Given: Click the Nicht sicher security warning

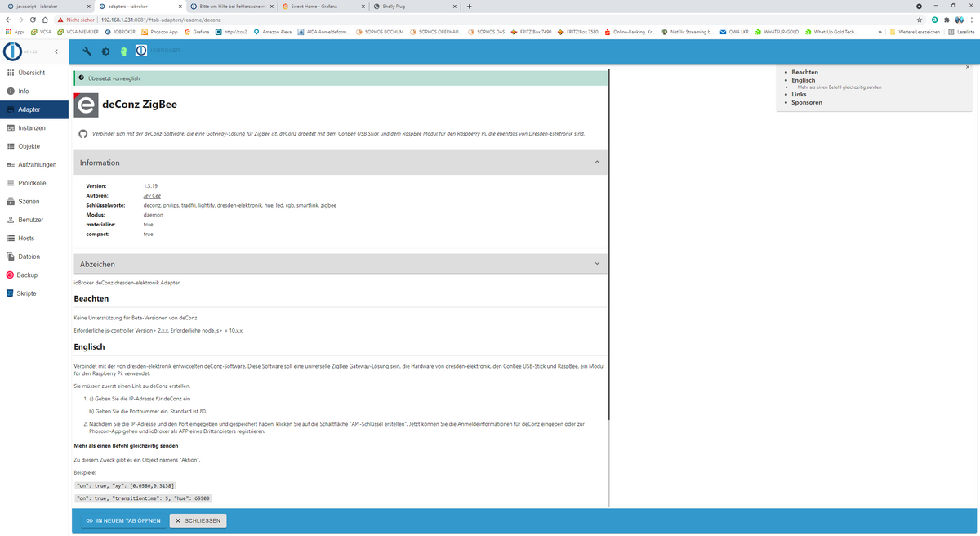Looking at the screenshot, I should [x=76, y=20].
